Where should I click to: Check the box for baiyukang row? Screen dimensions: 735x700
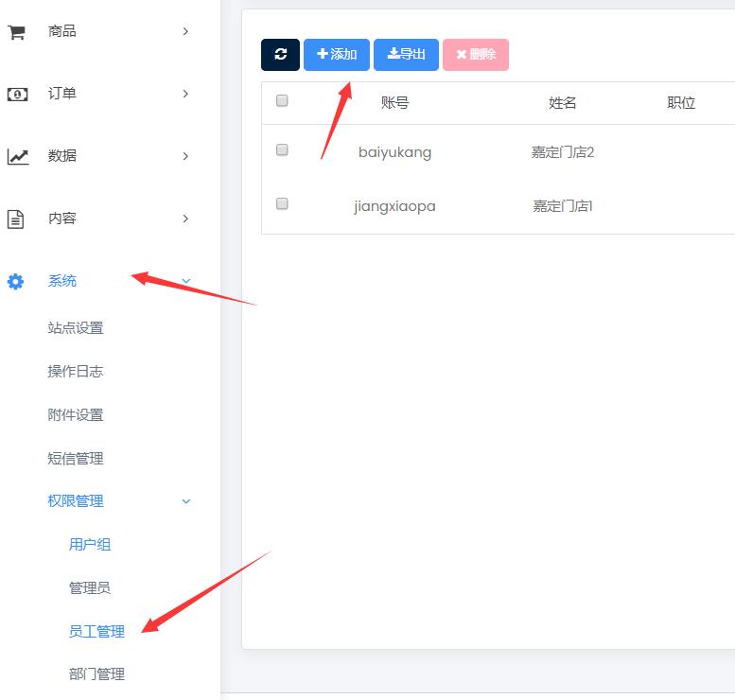pos(282,150)
